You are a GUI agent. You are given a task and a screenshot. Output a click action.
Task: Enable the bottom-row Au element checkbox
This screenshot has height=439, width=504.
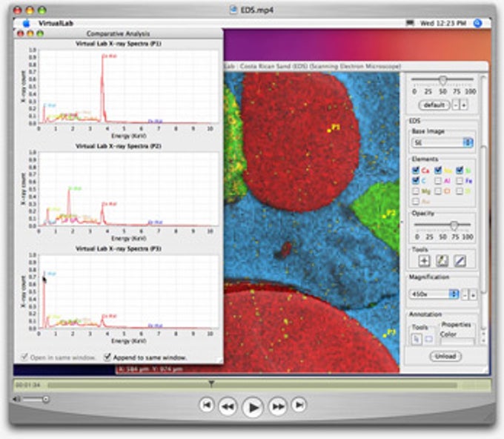[416, 201]
